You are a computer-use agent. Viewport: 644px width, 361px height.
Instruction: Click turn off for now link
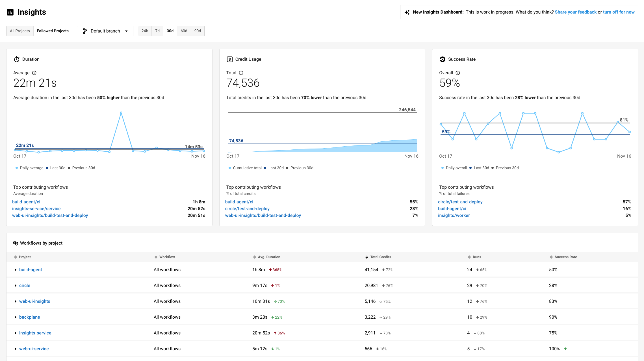point(619,12)
